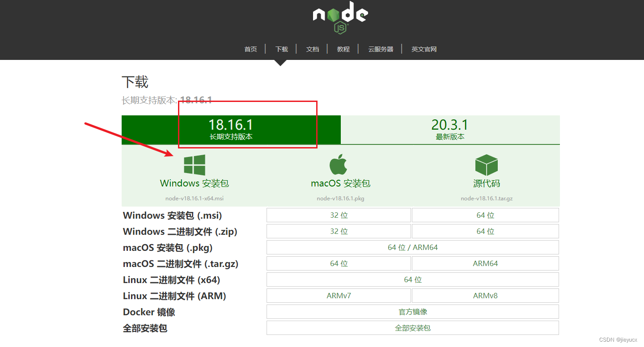The height and width of the screenshot is (347, 644).
Task: Click the Windows 安装包 (.msi) row label
Action: [172, 216]
